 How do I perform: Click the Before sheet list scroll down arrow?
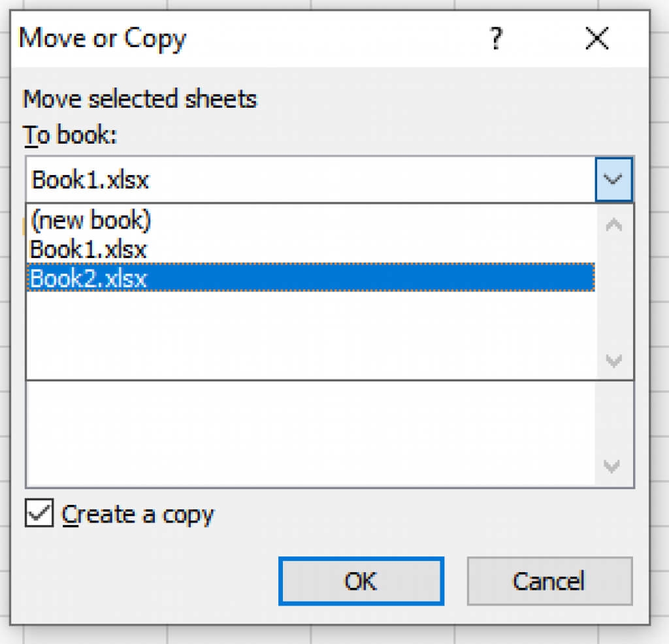[x=613, y=466]
